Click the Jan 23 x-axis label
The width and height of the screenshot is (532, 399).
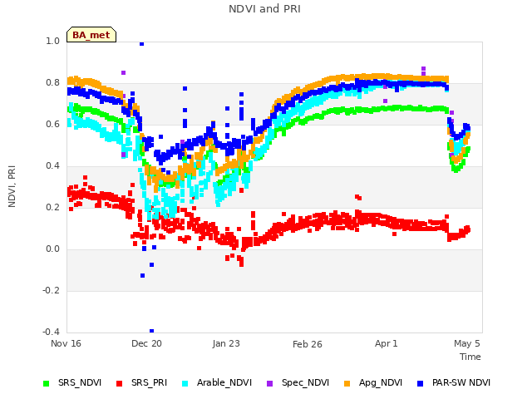tap(226, 343)
